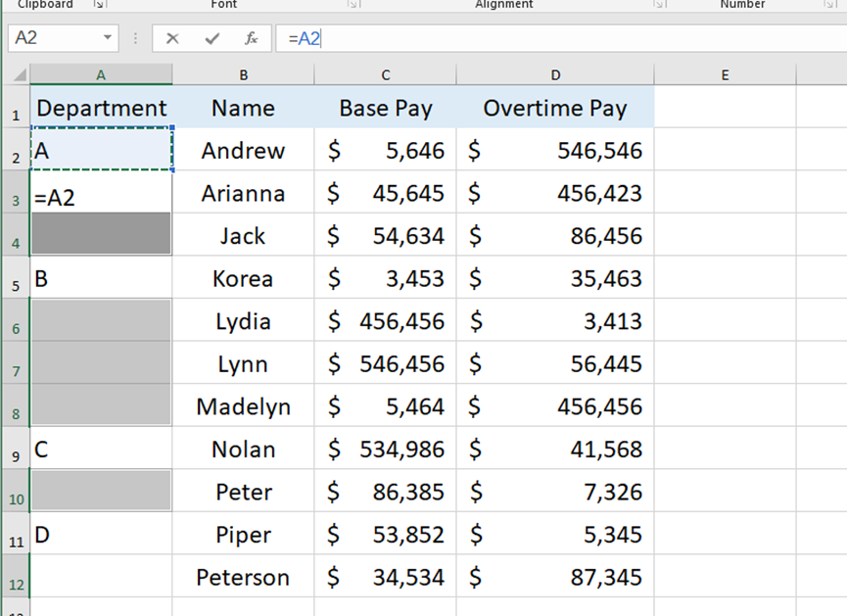Click cell A2 containing department A

point(102,149)
